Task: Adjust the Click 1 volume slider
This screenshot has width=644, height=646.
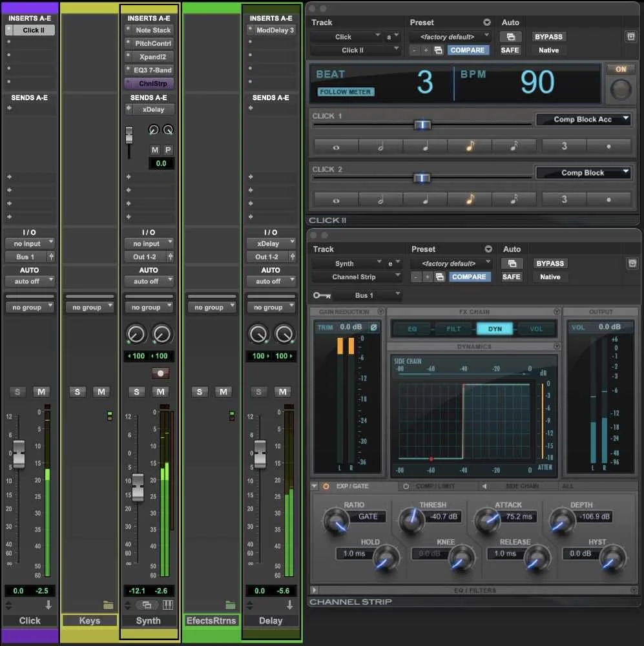Action: (x=422, y=125)
